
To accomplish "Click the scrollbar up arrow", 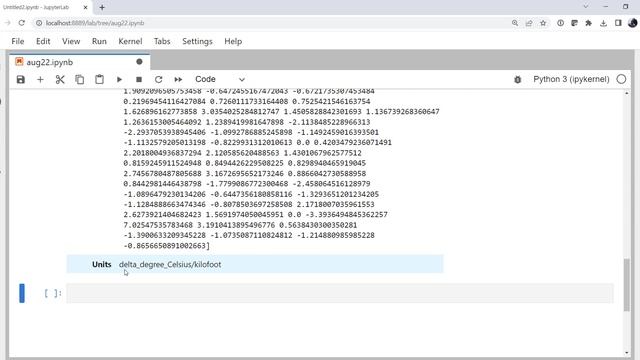I will point(627,93).
